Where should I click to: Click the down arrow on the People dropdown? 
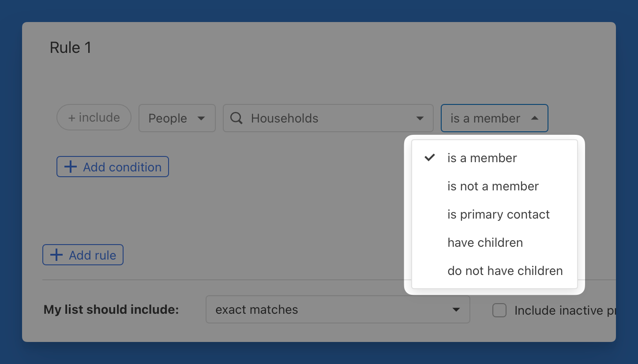[x=201, y=118]
